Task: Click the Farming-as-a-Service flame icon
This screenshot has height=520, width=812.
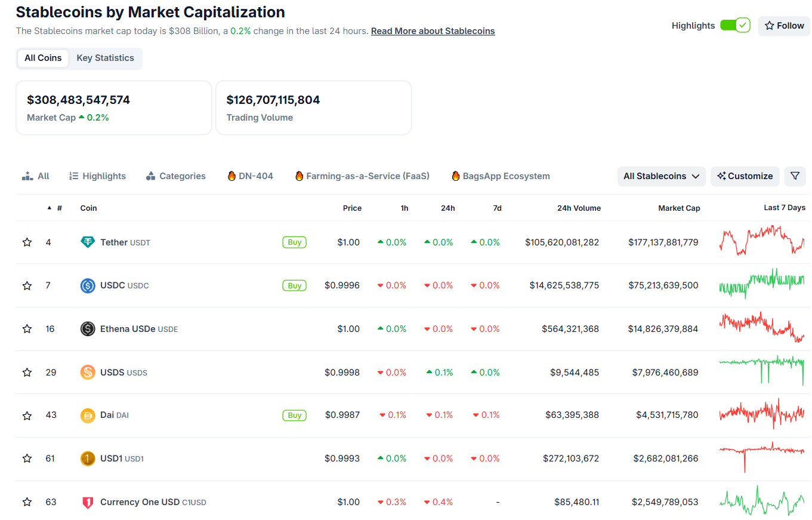Action: pos(299,176)
